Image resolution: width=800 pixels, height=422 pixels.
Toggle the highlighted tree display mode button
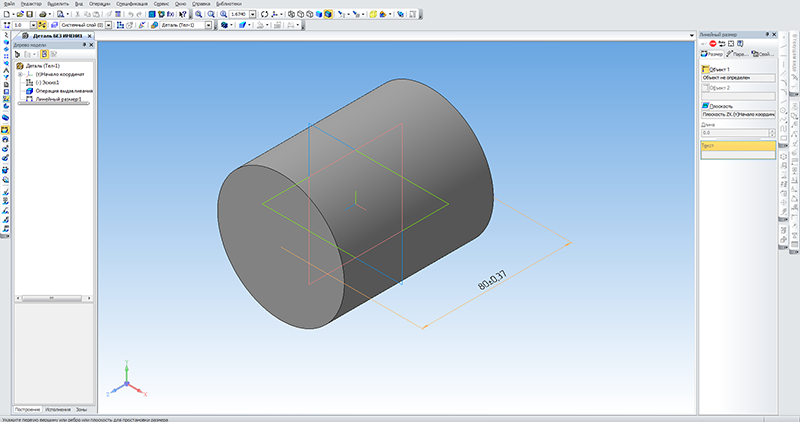coord(44,54)
